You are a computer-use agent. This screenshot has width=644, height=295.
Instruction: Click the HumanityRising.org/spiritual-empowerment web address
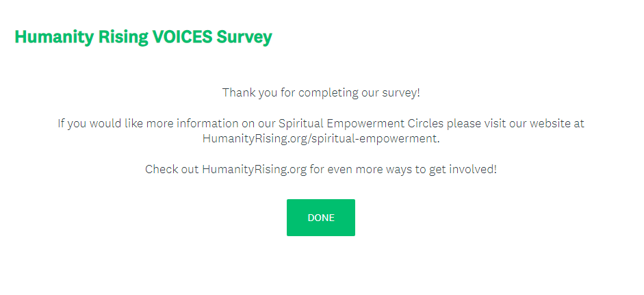click(320, 138)
